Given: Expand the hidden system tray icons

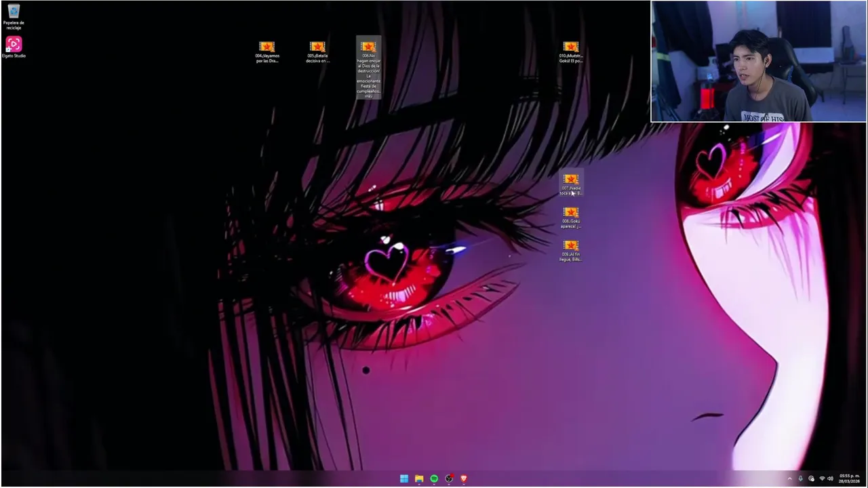Looking at the screenshot, I should click(x=789, y=479).
